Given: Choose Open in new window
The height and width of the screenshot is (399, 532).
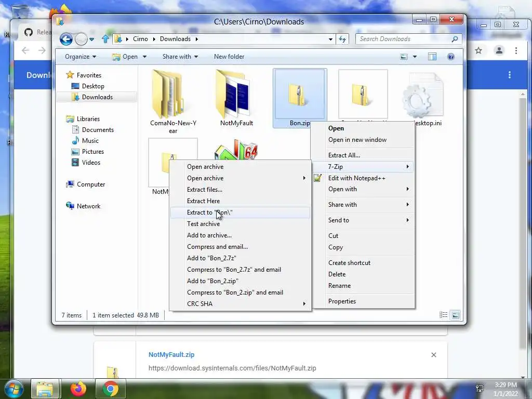Looking at the screenshot, I should click(x=363, y=140).
